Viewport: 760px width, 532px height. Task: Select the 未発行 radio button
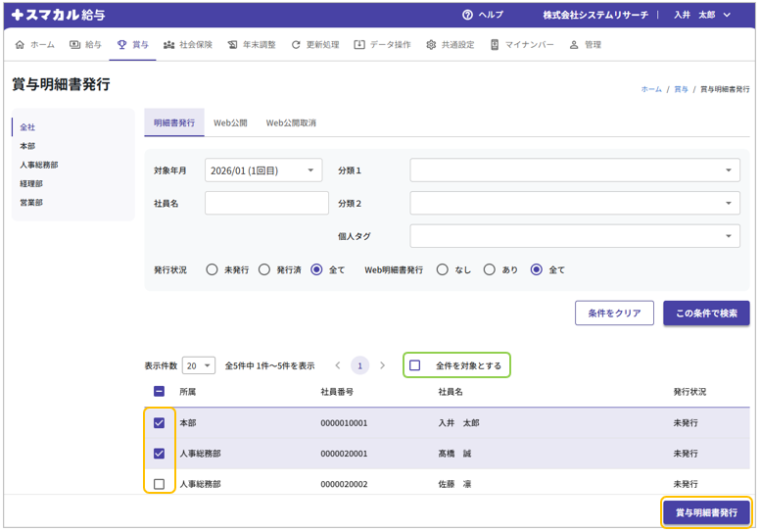pyautogui.click(x=212, y=269)
